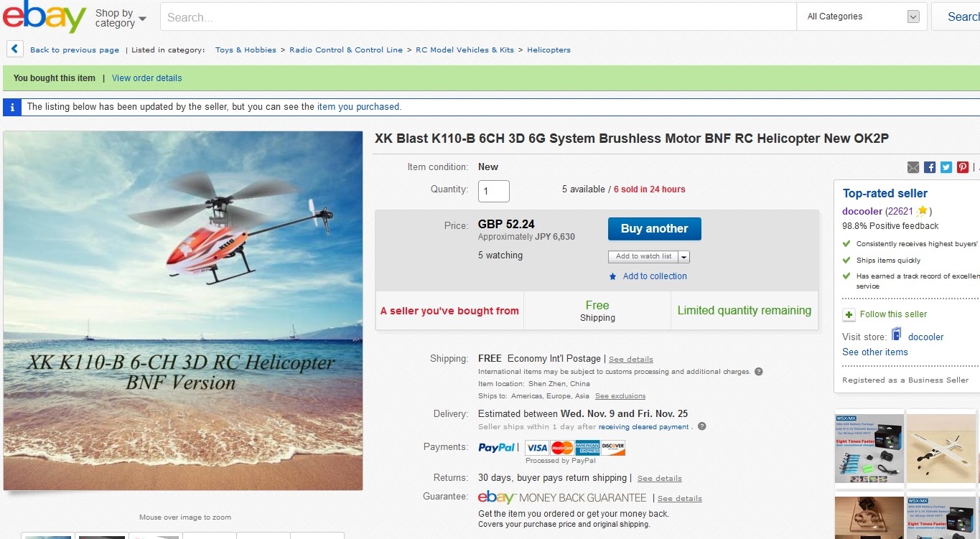Open See details for money back guarantee
Screen dimensions: 980x539
pyautogui.click(x=680, y=499)
